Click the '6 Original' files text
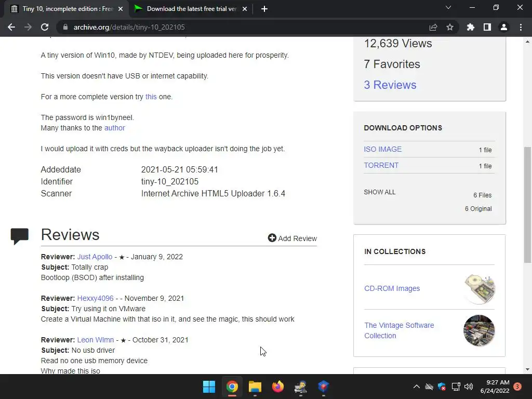 click(x=478, y=209)
